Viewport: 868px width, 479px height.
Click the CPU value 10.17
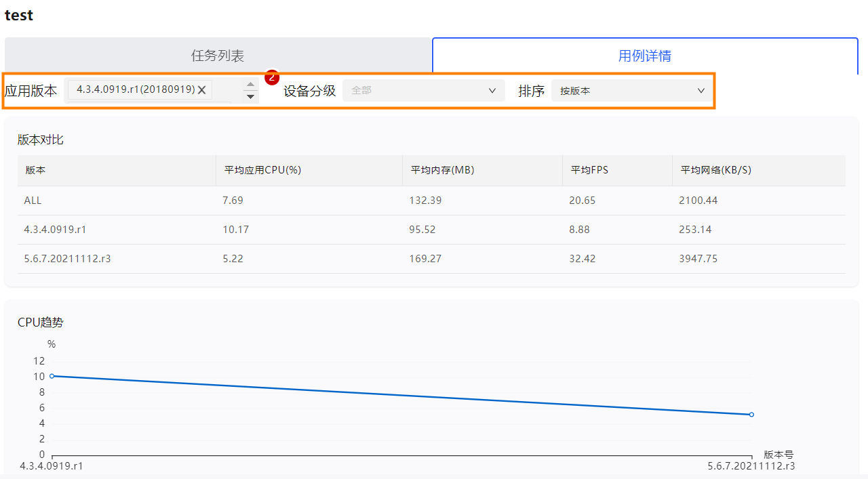click(235, 230)
